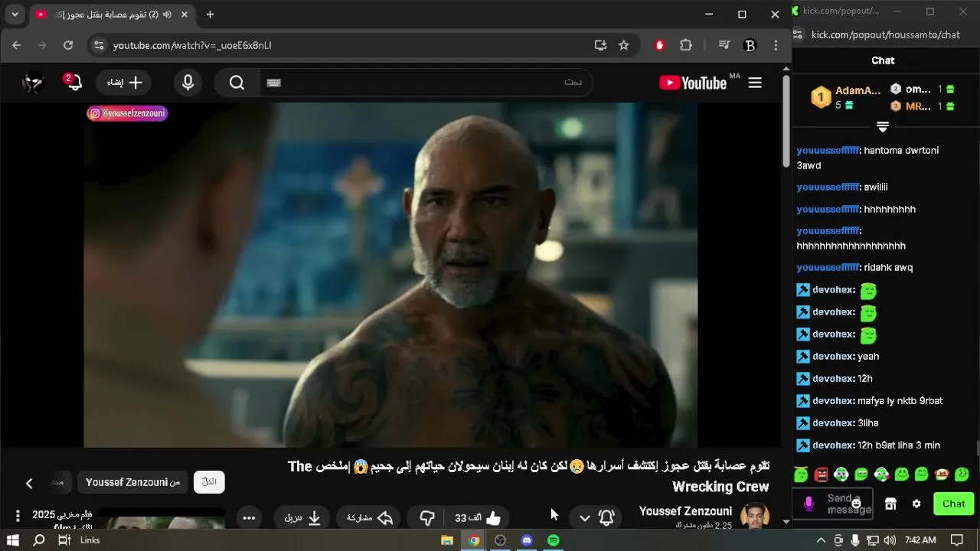Open Chrome three-dot menu

point(776,45)
